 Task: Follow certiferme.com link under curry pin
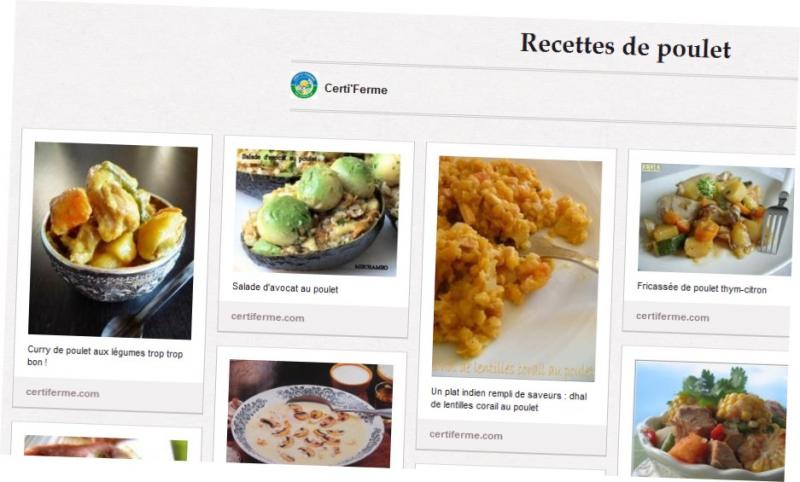click(x=62, y=393)
